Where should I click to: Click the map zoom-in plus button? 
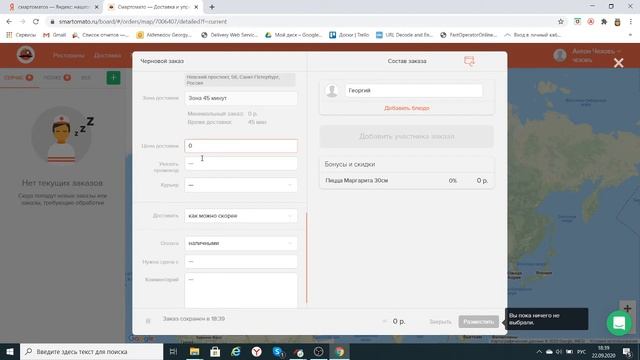point(627,309)
